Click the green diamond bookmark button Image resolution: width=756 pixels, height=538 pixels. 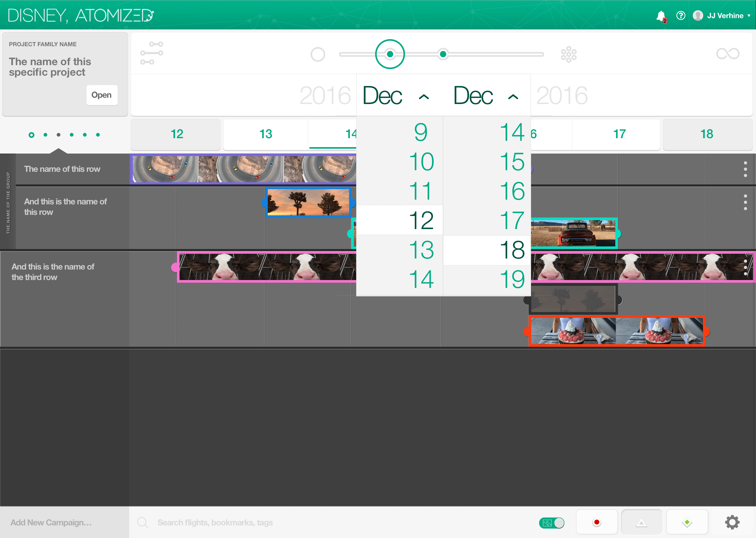[687, 522]
